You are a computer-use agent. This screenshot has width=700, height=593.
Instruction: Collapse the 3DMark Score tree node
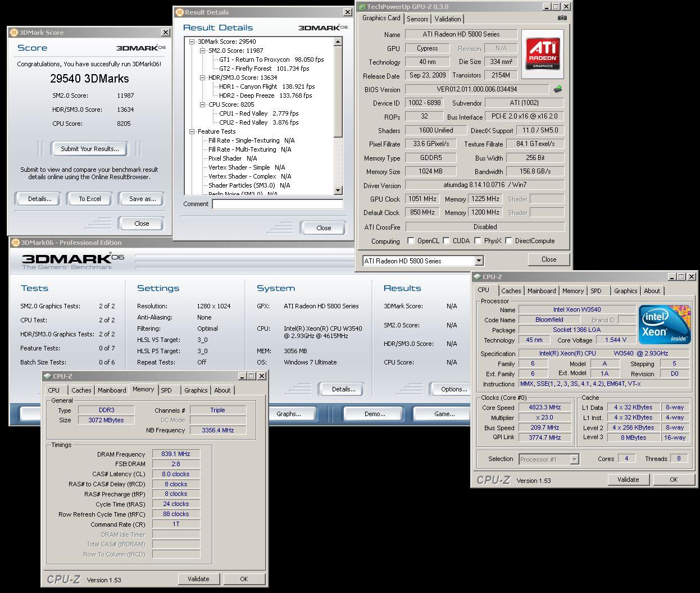point(192,42)
